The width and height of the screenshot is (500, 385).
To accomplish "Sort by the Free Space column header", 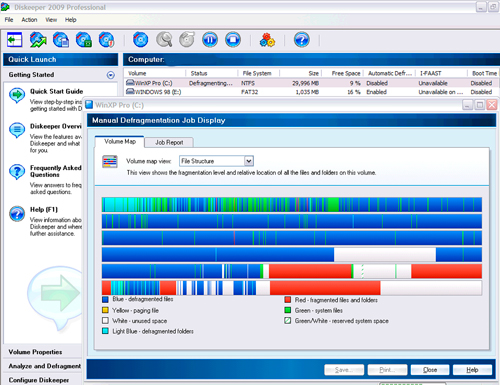I will point(342,73).
